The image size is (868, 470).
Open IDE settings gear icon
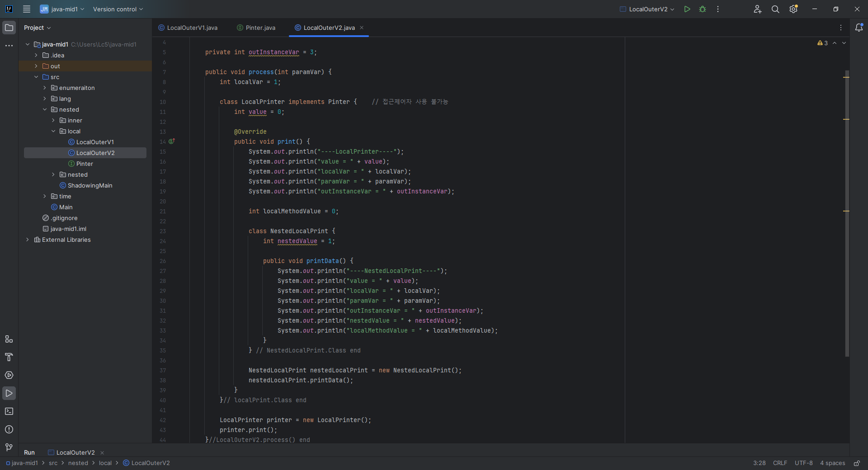pos(793,9)
